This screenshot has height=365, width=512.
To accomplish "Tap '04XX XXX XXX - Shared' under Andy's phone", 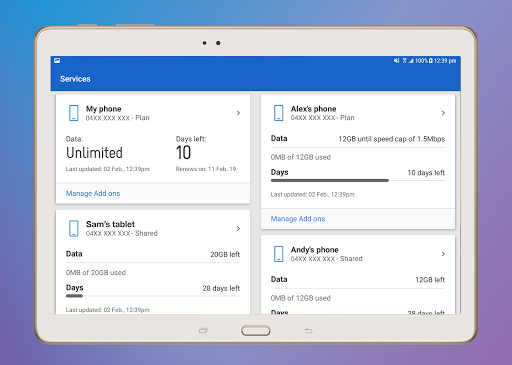I will point(327,259).
